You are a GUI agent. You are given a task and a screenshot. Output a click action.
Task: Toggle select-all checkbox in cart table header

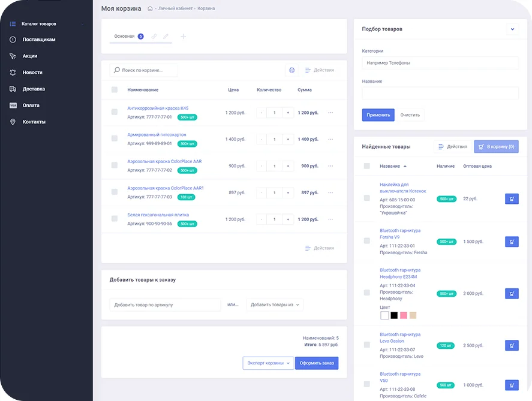tap(115, 89)
